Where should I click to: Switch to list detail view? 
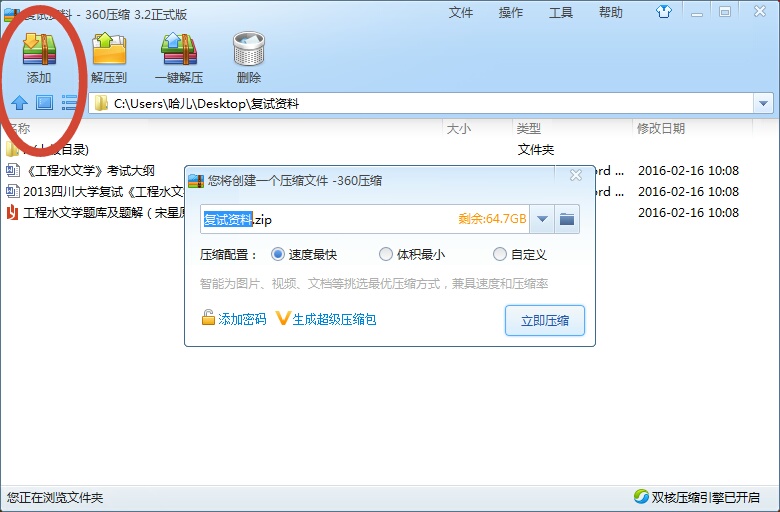pos(69,103)
